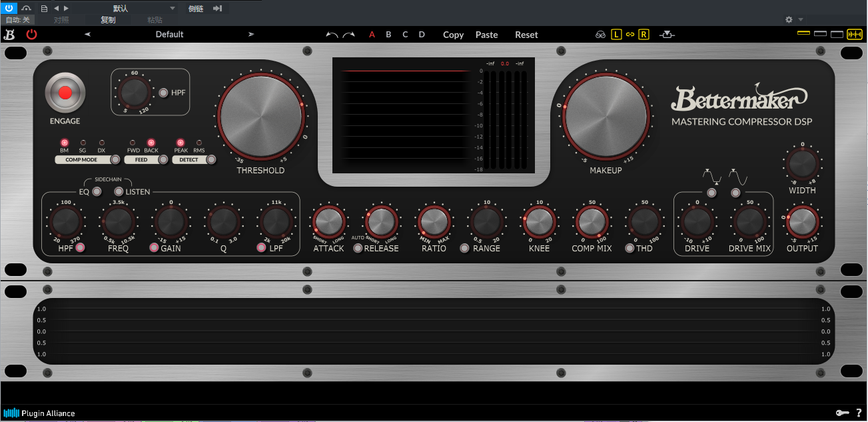Viewport: 868px width, 422px height.
Task: Toggle the sidechain LISTEN switch
Action: (119, 192)
